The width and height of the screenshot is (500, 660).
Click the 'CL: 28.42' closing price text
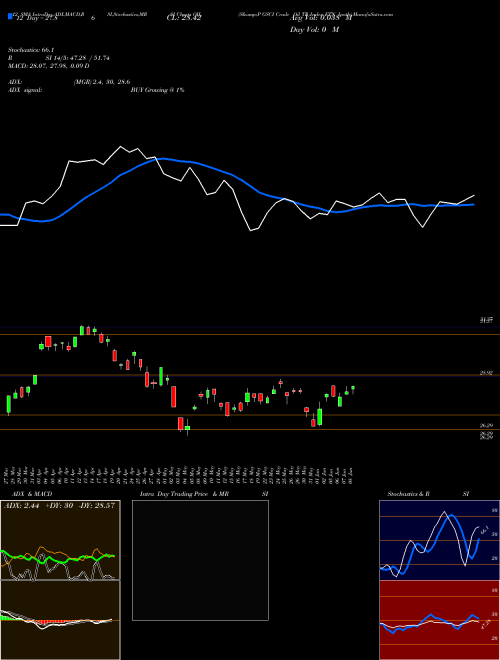click(184, 18)
